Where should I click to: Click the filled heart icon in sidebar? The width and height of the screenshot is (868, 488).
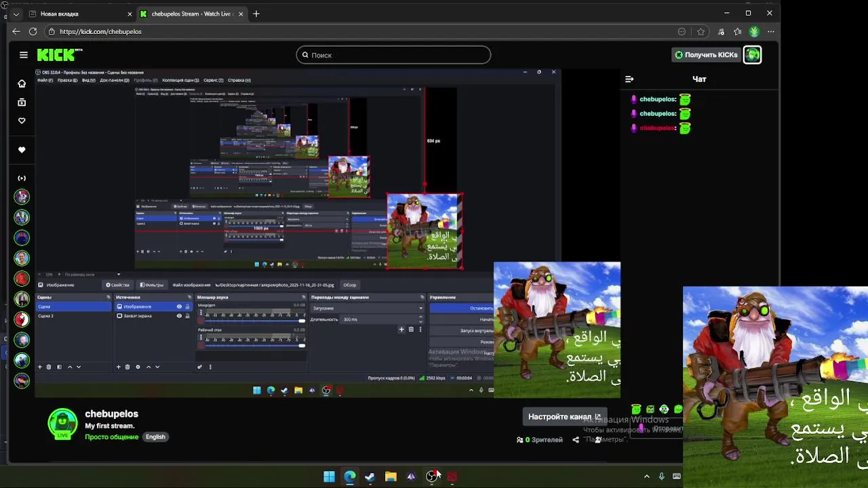(x=22, y=150)
